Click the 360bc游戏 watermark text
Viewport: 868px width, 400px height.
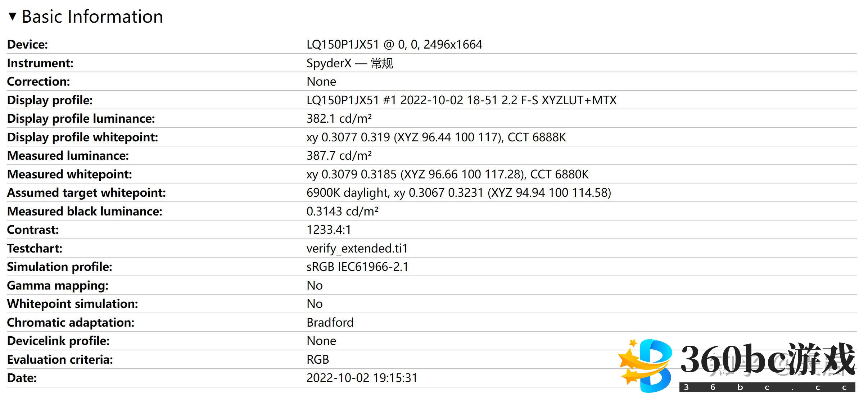[x=767, y=360]
